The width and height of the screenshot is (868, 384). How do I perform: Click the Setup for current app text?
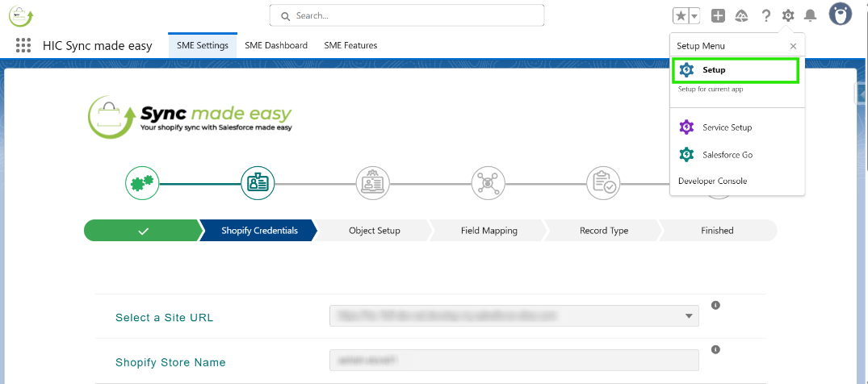pyautogui.click(x=711, y=89)
